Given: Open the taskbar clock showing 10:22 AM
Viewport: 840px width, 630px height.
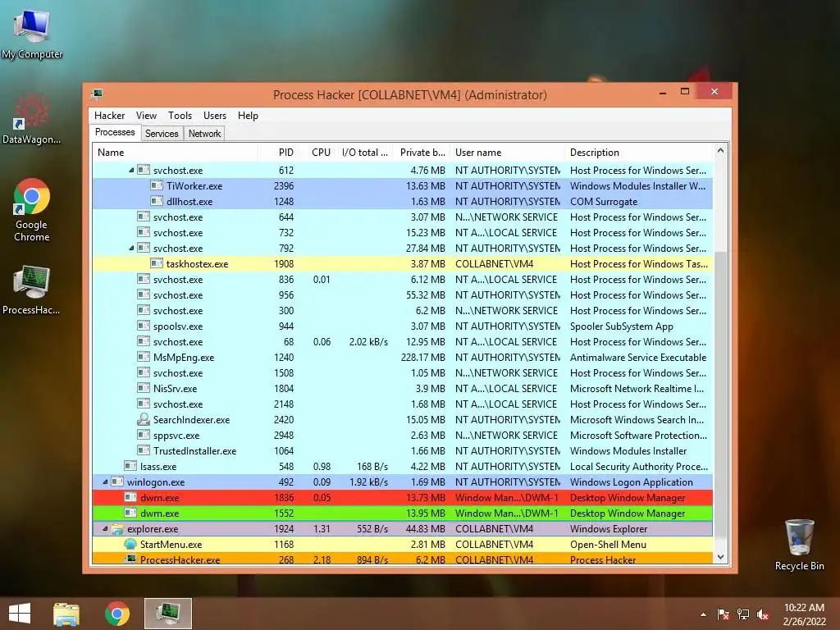Looking at the screenshot, I should 804,614.
